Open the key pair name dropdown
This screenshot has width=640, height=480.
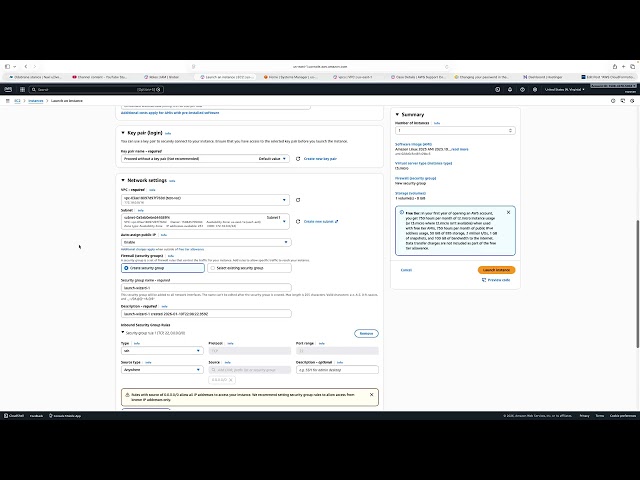[x=205, y=159]
